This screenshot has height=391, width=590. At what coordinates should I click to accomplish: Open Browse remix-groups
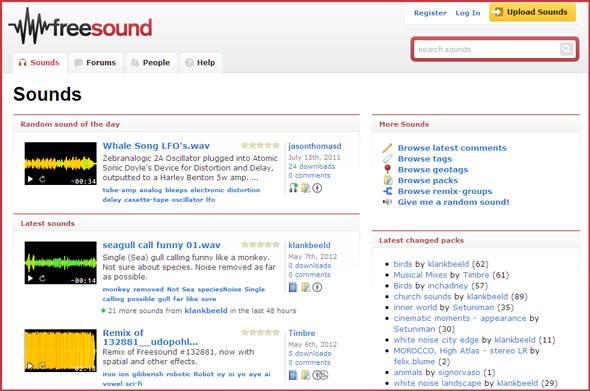(x=445, y=192)
